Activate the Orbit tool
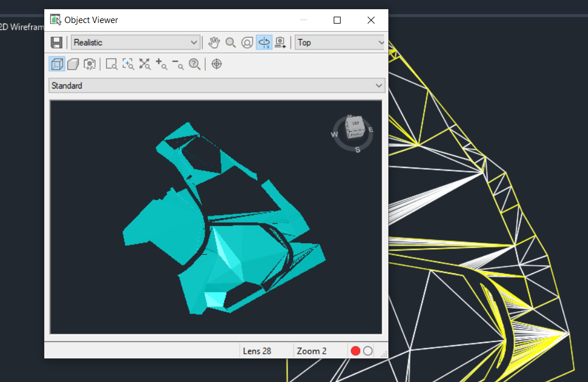 [247, 42]
